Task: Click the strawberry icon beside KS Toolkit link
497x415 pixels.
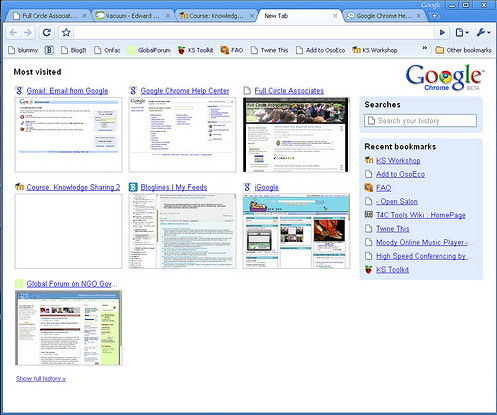Action: 368,269
